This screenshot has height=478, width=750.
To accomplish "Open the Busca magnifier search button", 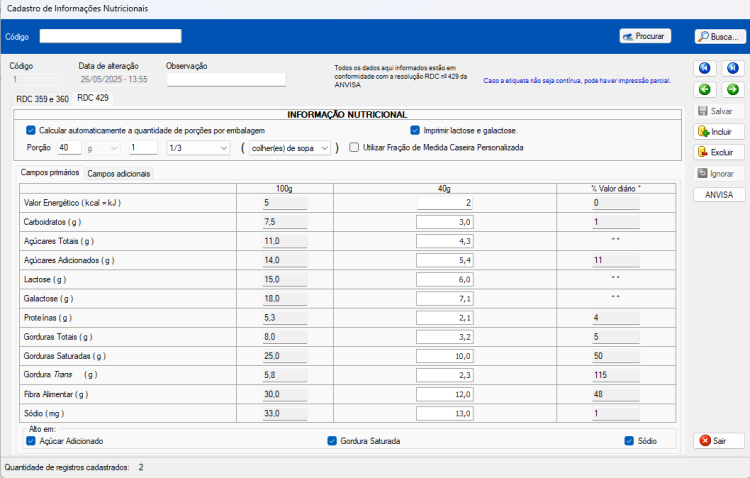I will point(720,36).
